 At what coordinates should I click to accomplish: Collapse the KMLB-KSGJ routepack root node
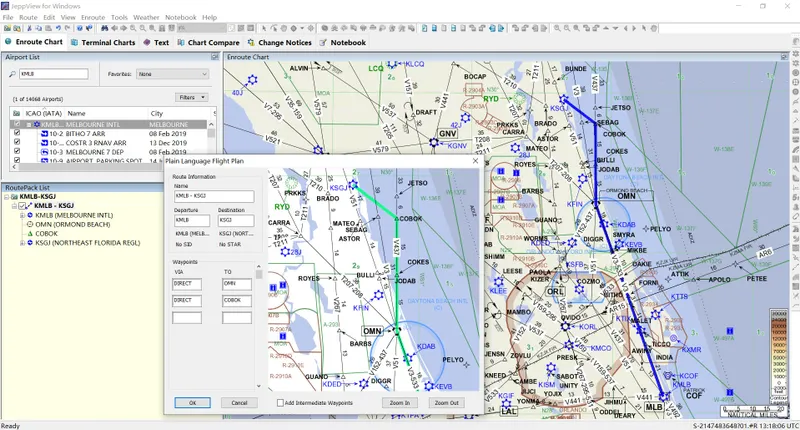coord(7,197)
